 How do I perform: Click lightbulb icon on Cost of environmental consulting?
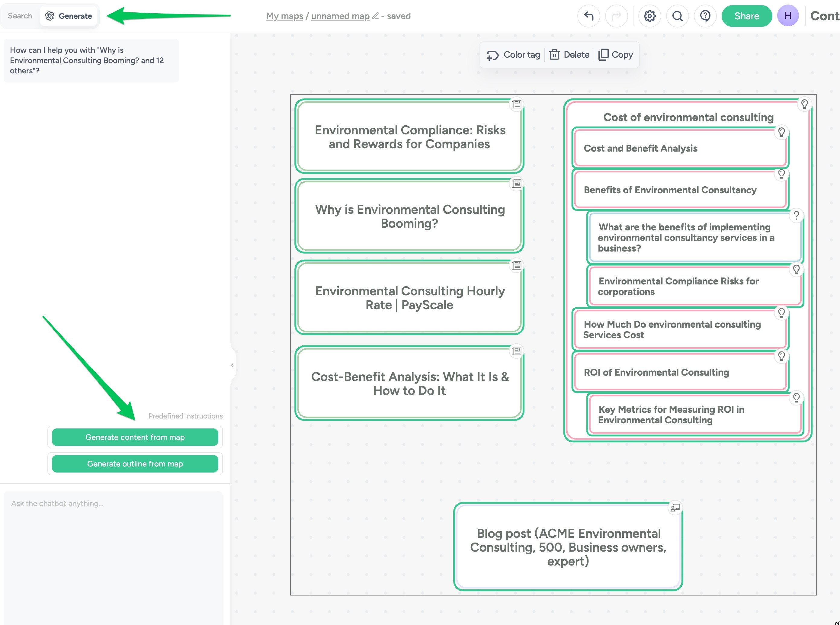pos(804,104)
